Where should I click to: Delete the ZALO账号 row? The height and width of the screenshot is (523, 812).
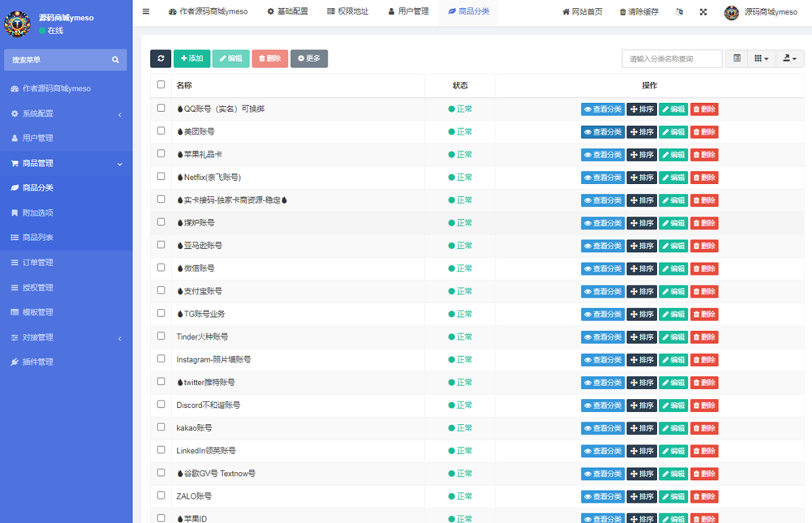(x=704, y=497)
